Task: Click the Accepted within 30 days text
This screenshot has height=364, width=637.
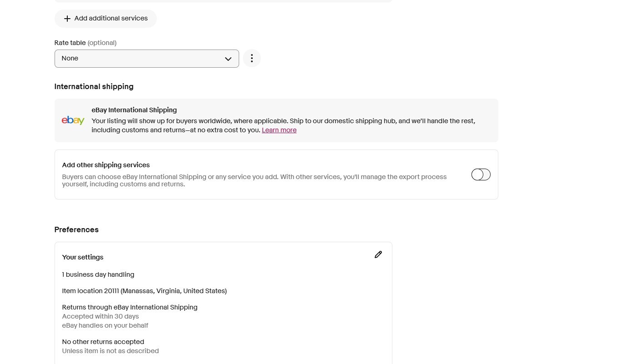Action: pos(100,316)
